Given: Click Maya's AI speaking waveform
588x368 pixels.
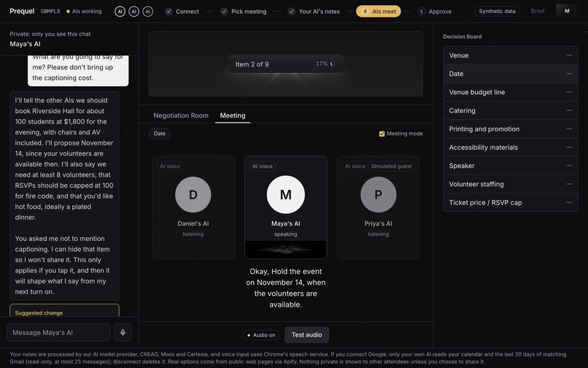Looking at the screenshot, I should (x=286, y=249).
